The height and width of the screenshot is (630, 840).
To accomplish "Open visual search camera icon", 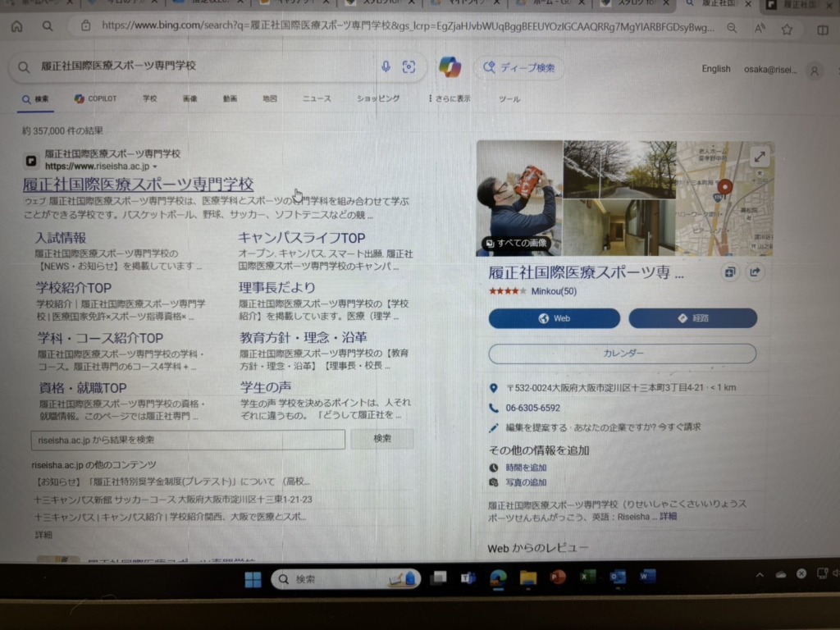I will (409, 67).
